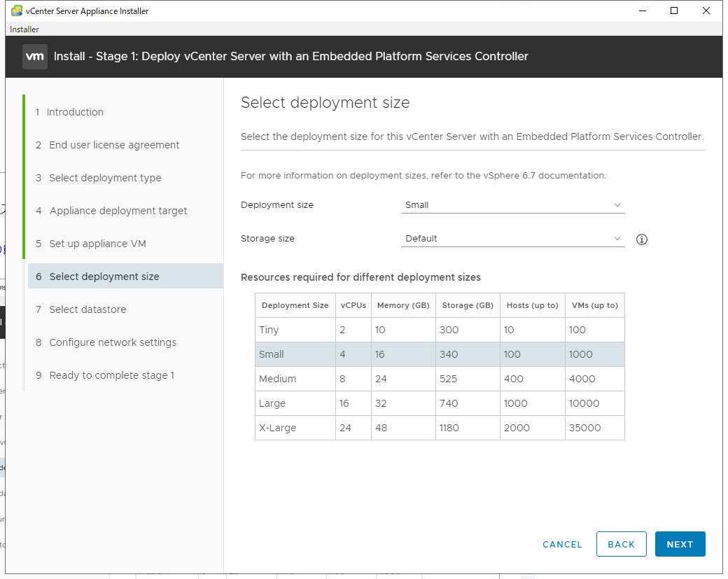Go back with the BACK button
This screenshot has width=728, height=579.
coord(621,545)
